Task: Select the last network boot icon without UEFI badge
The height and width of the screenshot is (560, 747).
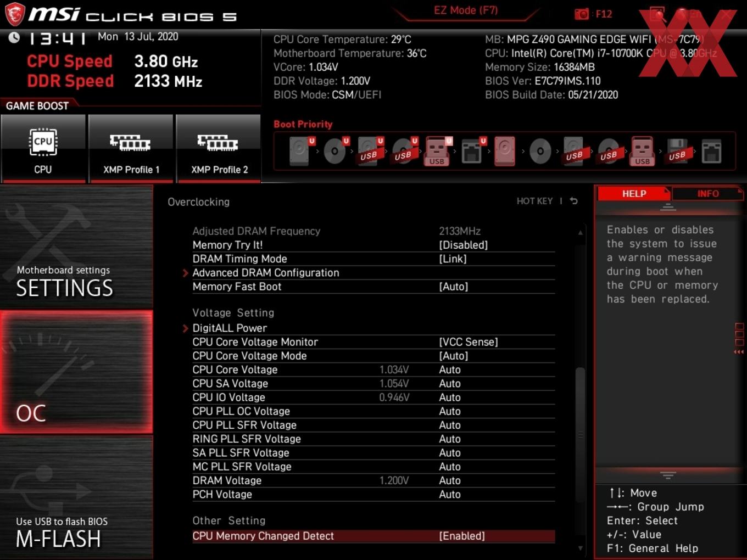Action: 711,152
